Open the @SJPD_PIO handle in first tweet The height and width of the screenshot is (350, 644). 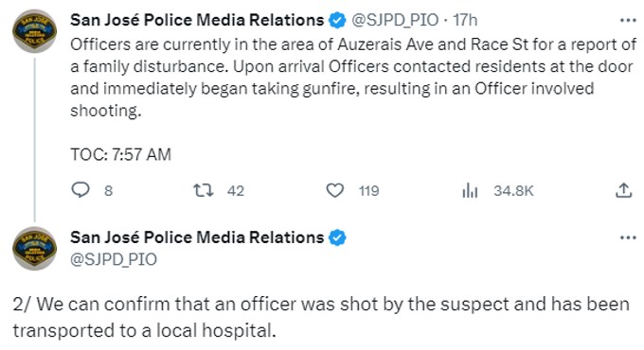(x=395, y=20)
